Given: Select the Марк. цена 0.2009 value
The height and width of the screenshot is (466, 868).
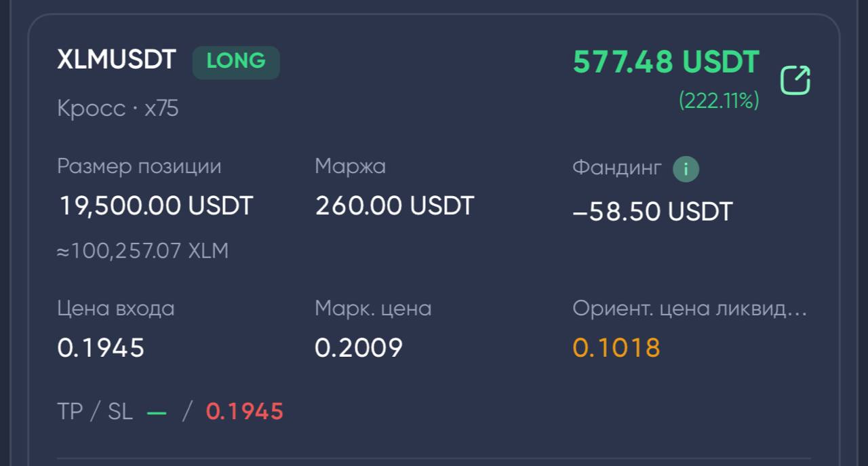Looking at the screenshot, I should (x=359, y=348).
